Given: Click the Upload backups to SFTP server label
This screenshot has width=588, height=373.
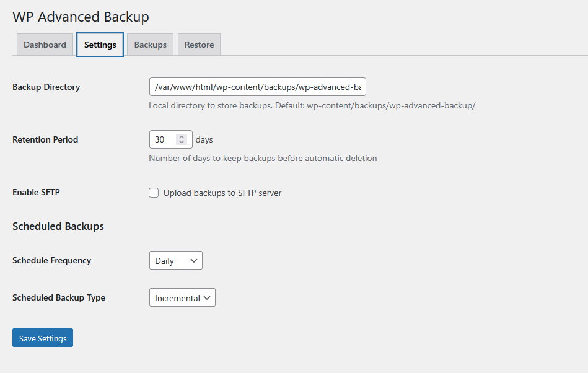Looking at the screenshot, I should pyautogui.click(x=222, y=193).
